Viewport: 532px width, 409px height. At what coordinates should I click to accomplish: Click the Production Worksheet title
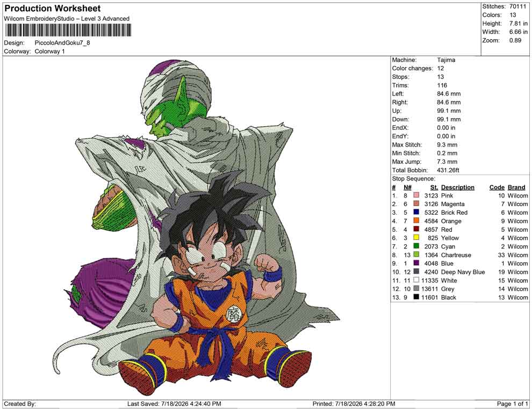(53, 9)
